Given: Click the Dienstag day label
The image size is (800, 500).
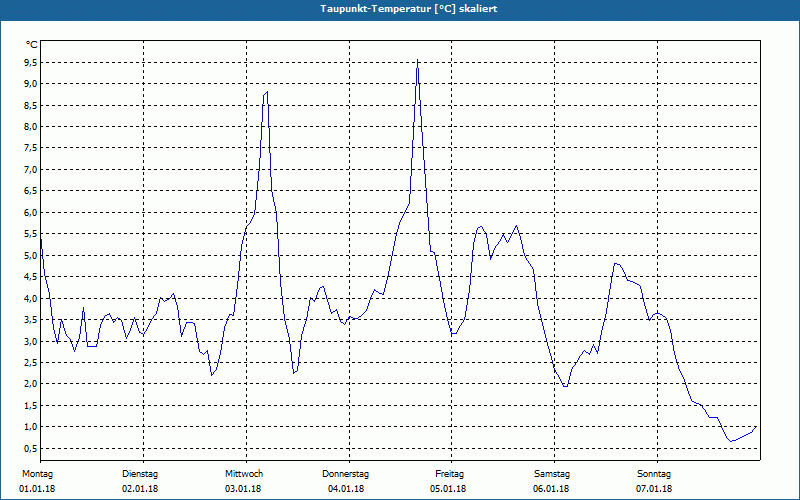Looking at the screenshot, I should click(x=140, y=474).
